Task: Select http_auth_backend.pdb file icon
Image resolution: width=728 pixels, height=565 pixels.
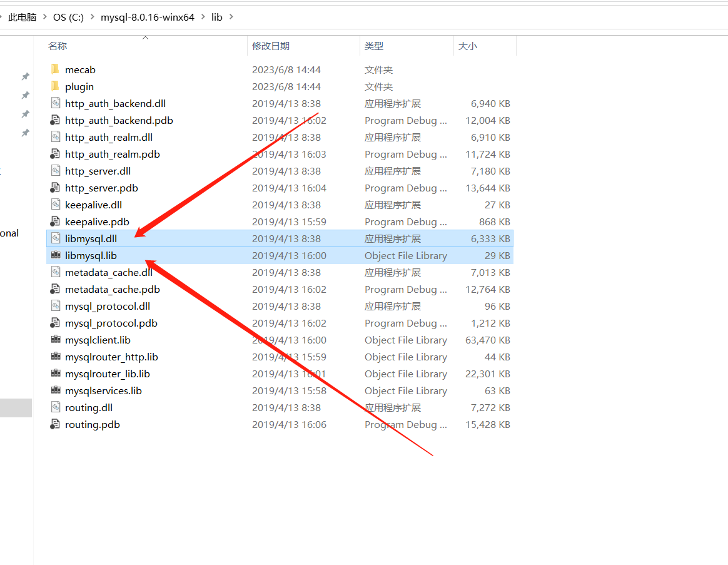Action: (x=55, y=120)
